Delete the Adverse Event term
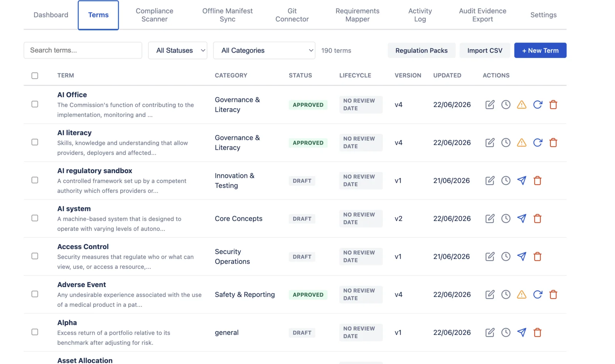Image resolution: width=615 pixels, height=364 pixels. click(x=553, y=295)
